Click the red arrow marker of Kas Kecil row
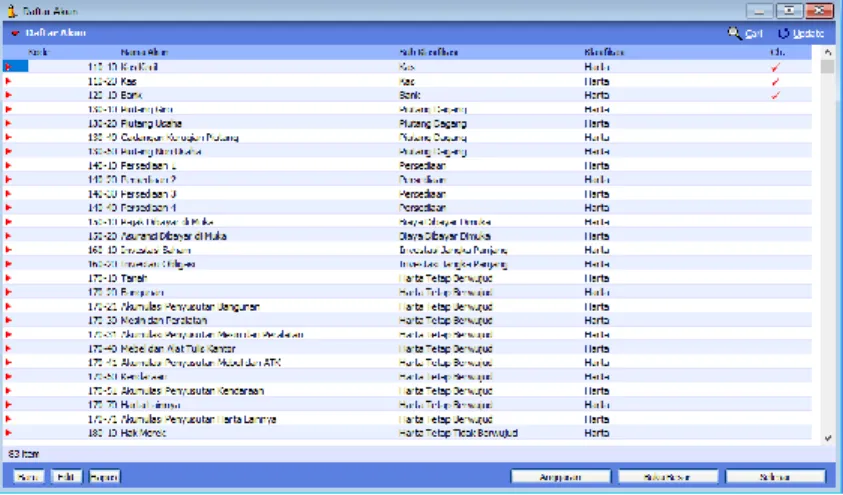 (x=8, y=67)
